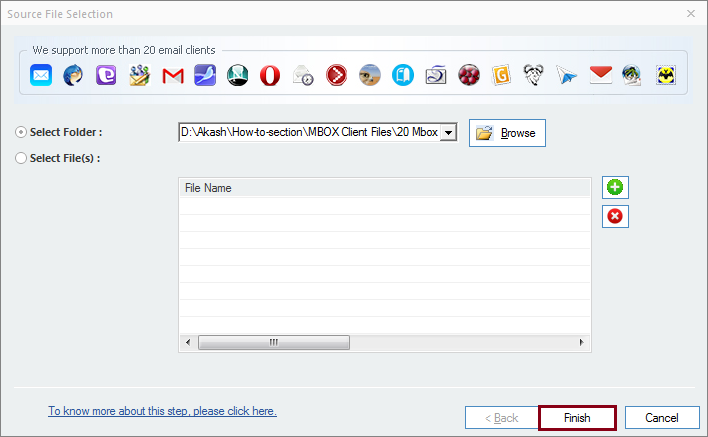Click the red X remove file icon
Screen dimensions: 708x437
click(615, 216)
